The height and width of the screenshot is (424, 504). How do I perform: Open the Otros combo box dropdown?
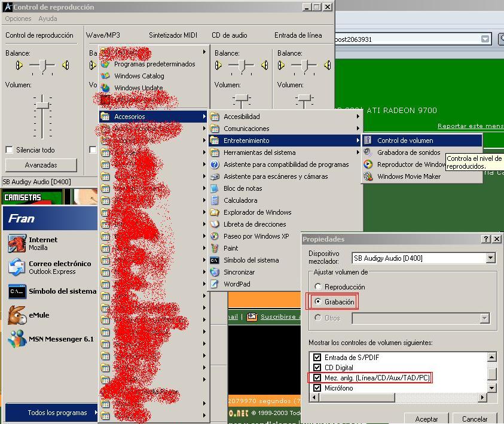[x=484, y=318]
